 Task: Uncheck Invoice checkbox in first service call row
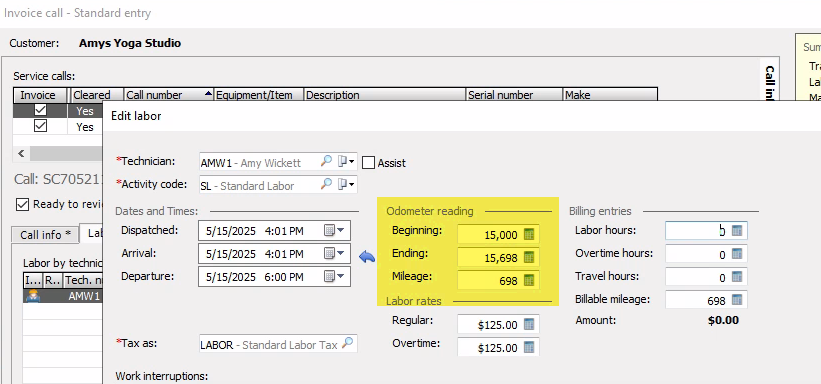pyautogui.click(x=40, y=111)
